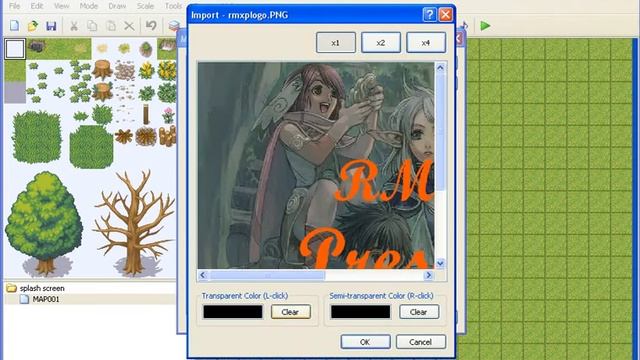
Task: Clear the Transparent Color setting
Action: pos(291,312)
